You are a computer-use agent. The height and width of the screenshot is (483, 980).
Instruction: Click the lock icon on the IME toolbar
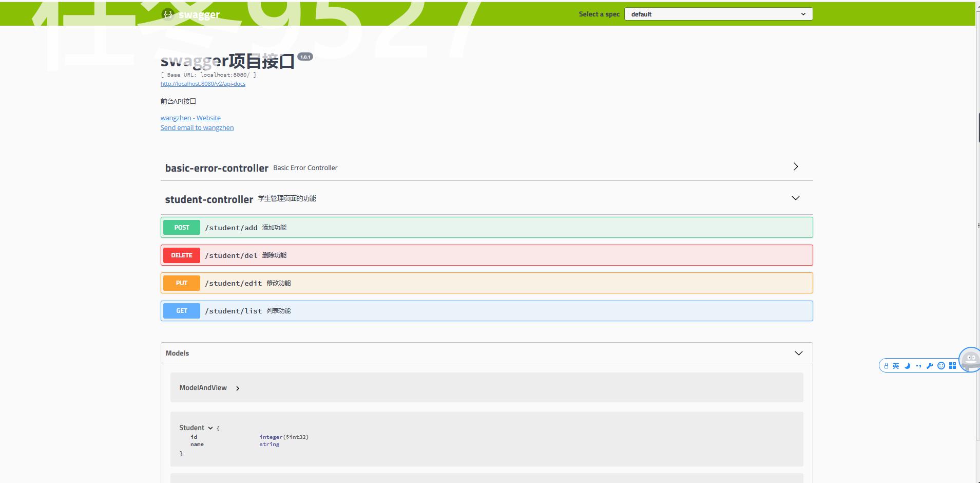pos(886,366)
